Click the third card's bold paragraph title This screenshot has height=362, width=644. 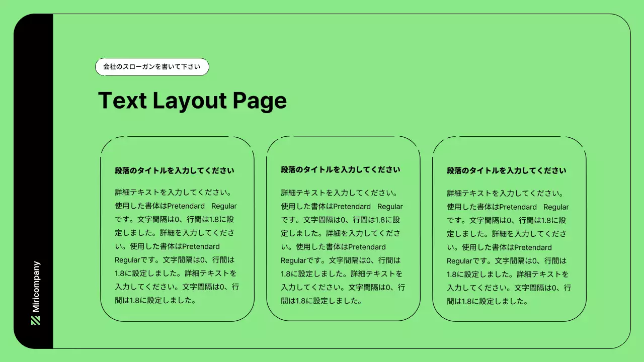click(x=506, y=171)
